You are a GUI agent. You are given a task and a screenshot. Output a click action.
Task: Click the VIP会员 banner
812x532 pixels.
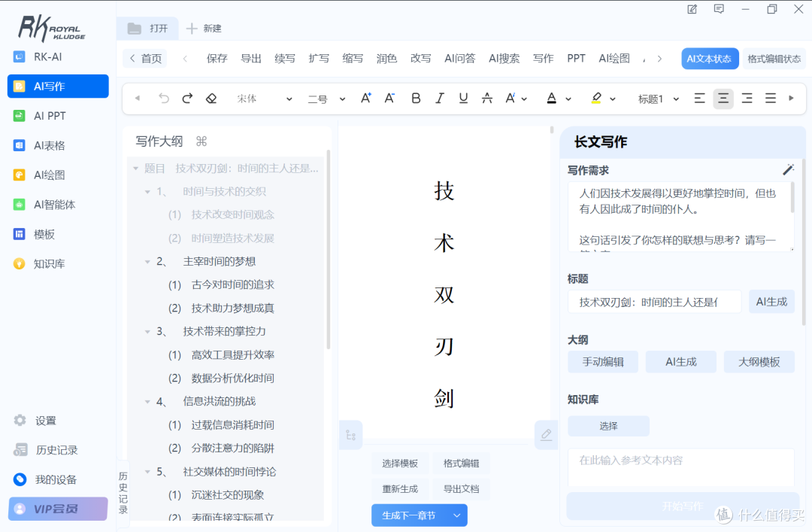58,509
